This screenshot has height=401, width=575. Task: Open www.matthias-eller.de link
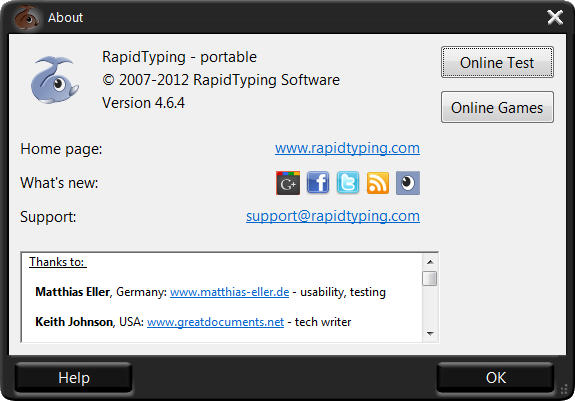230,292
